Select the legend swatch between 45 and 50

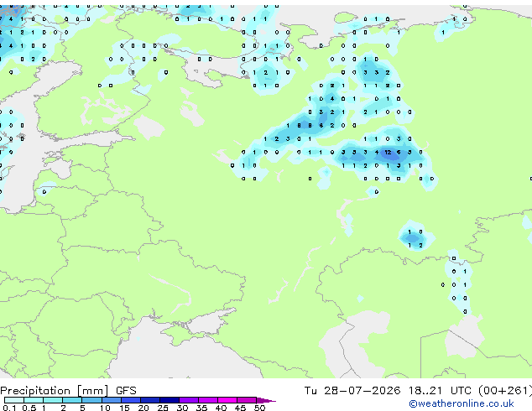(x=247, y=400)
